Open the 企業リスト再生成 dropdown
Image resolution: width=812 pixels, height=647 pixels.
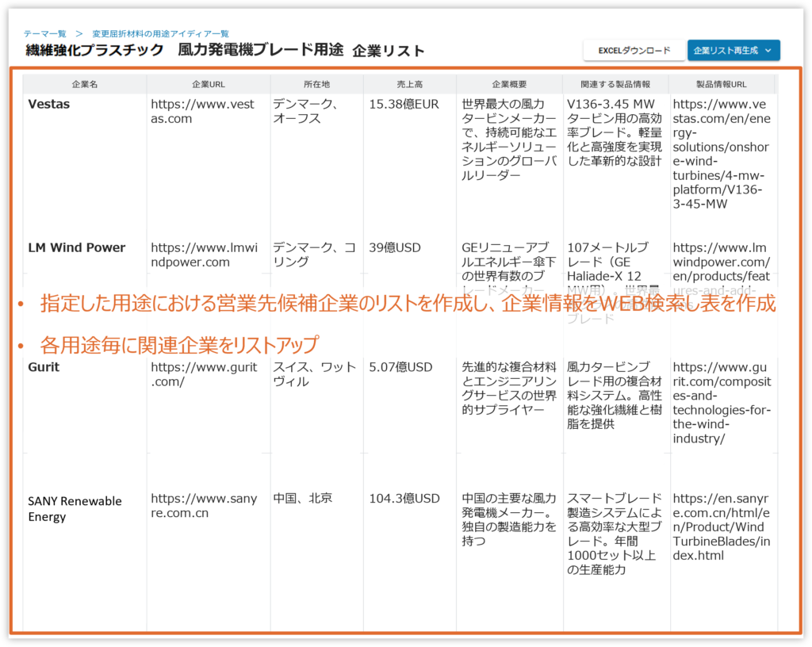(x=733, y=50)
